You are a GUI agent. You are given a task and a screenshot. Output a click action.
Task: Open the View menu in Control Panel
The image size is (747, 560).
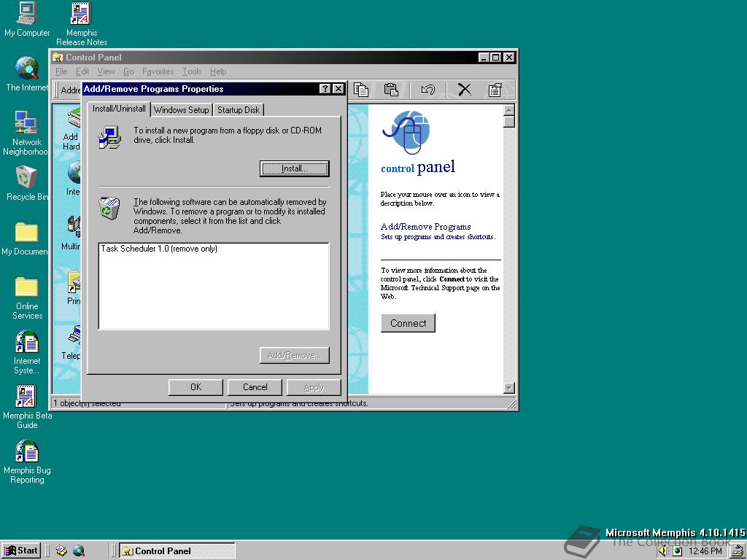pyautogui.click(x=106, y=71)
